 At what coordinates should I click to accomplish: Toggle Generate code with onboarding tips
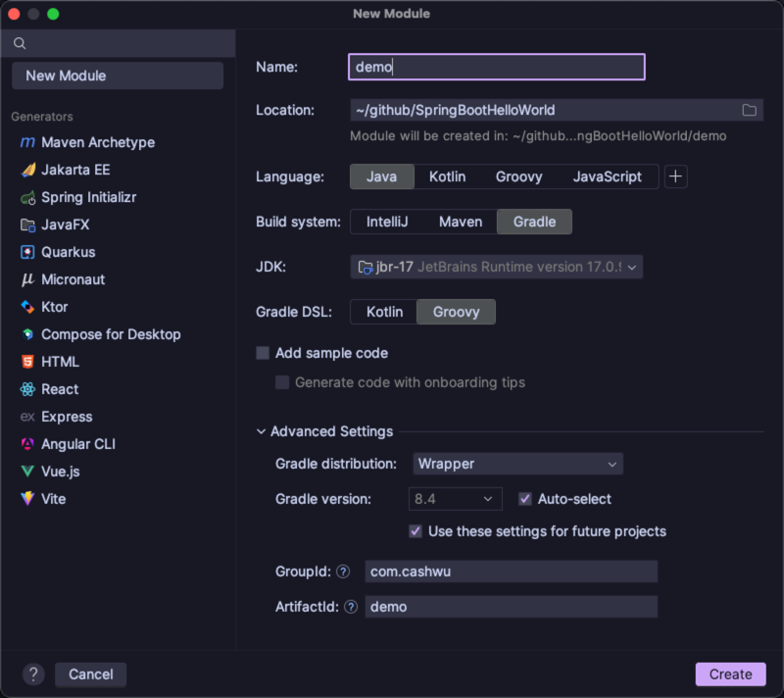[x=282, y=382]
